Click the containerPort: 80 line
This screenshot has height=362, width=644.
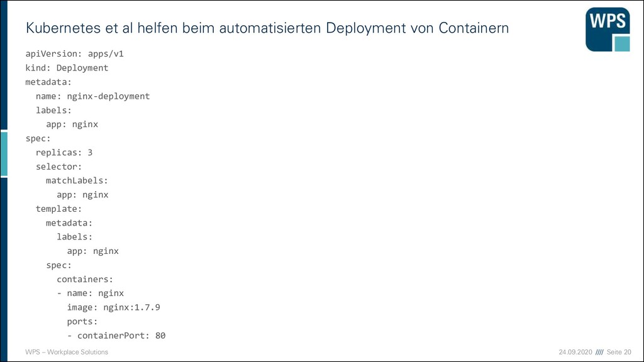(116, 336)
